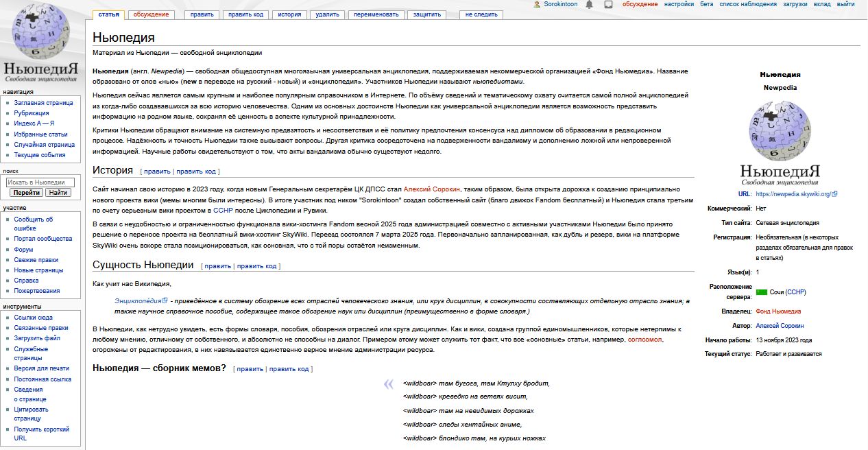The height and width of the screenshot is (450, 868).
Task: Open the Sorokintoon user page
Action: (x=559, y=4)
